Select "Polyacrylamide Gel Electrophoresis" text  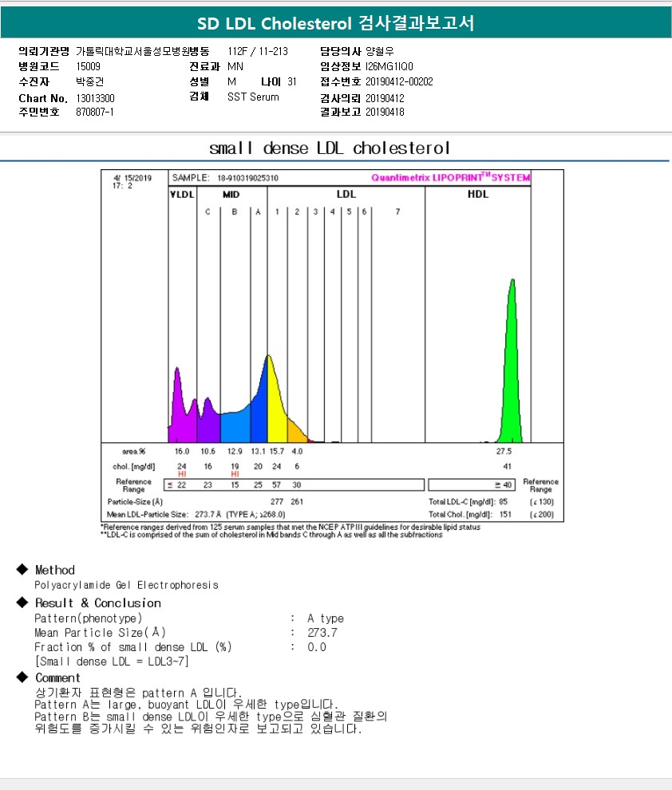point(126,585)
